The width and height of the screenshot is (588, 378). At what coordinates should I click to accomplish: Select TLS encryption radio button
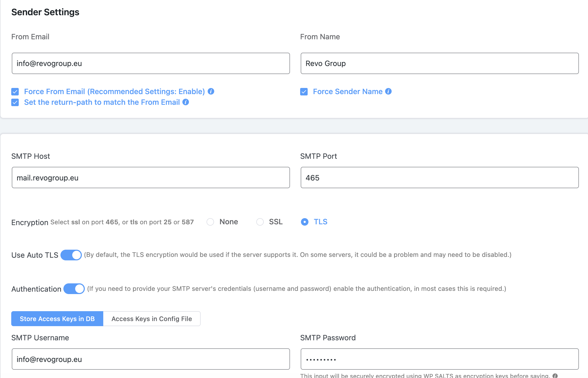[x=304, y=222]
